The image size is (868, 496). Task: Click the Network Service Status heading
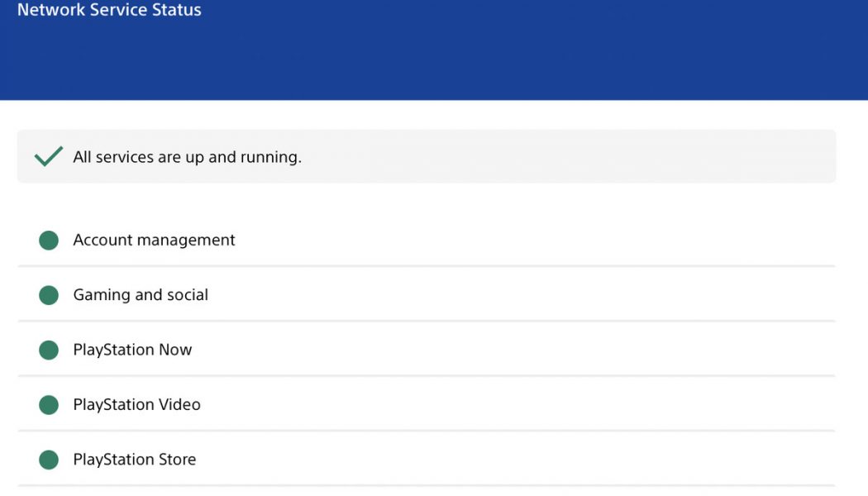click(109, 11)
